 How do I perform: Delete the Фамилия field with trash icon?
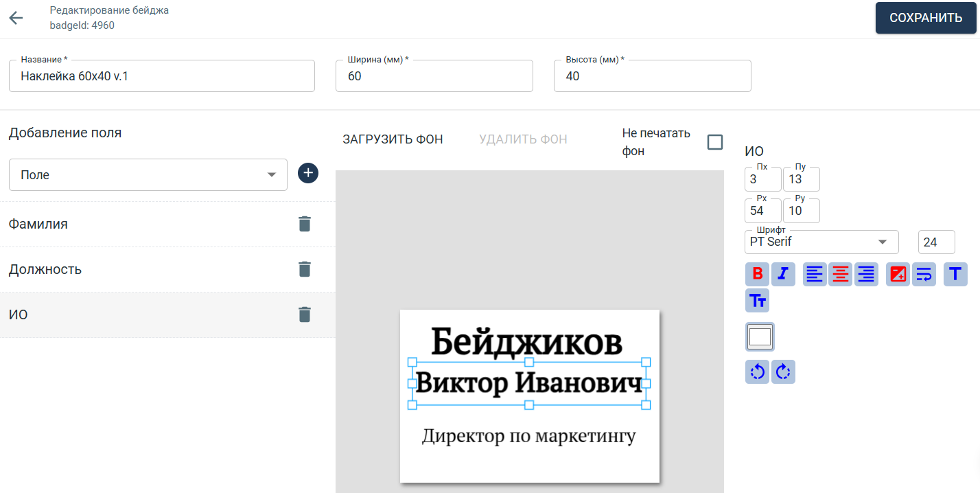point(305,224)
